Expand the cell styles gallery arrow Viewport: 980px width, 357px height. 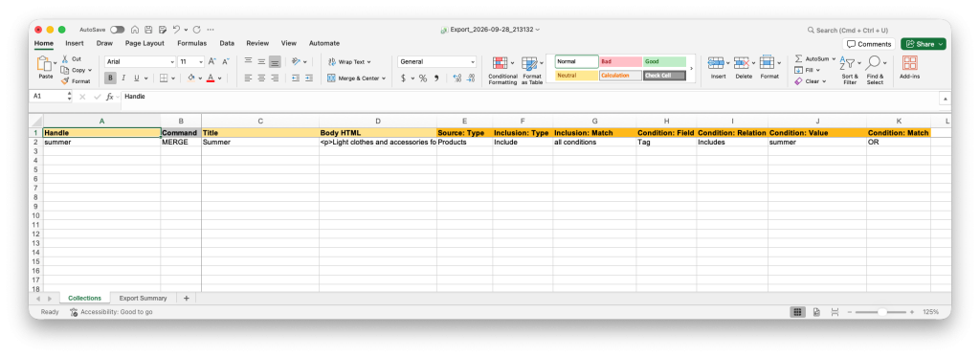point(691,68)
